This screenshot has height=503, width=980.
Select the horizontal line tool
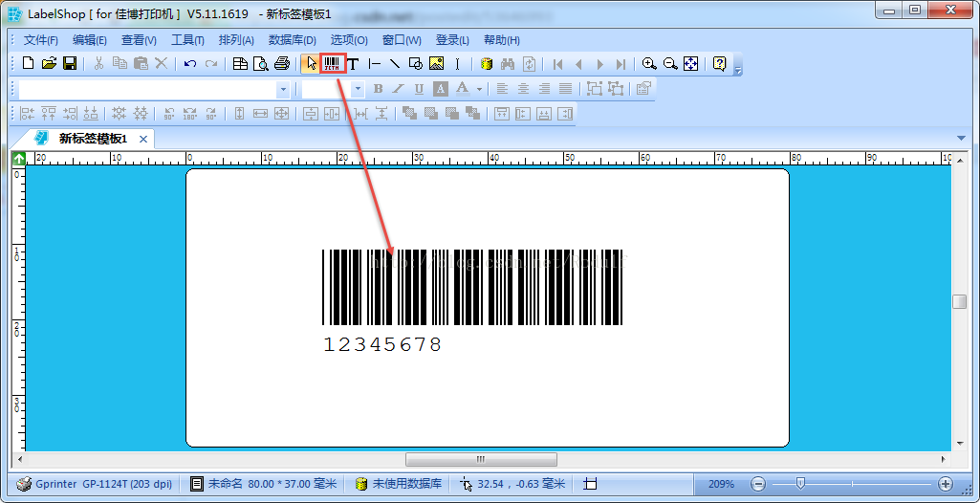375,63
